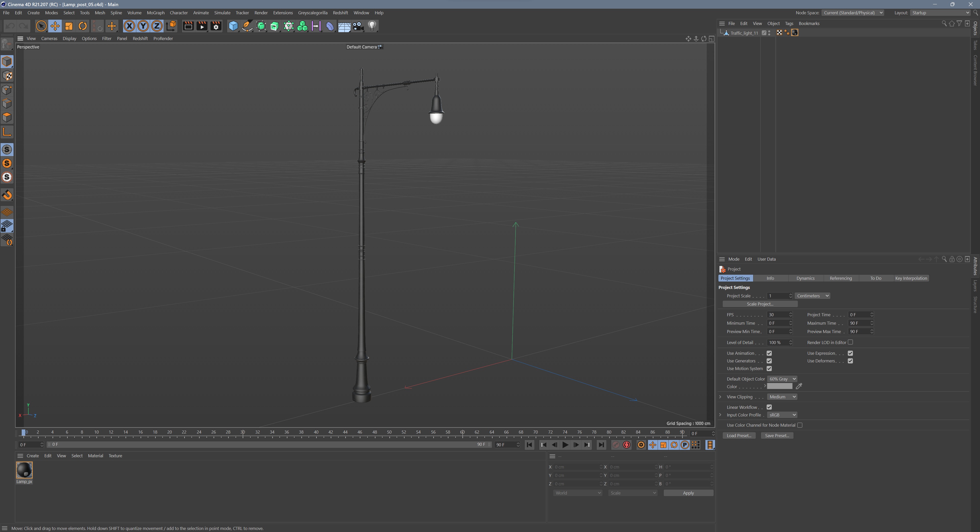Toggle X-axis lock button
Image resolution: width=980 pixels, height=532 pixels.
[129, 26]
